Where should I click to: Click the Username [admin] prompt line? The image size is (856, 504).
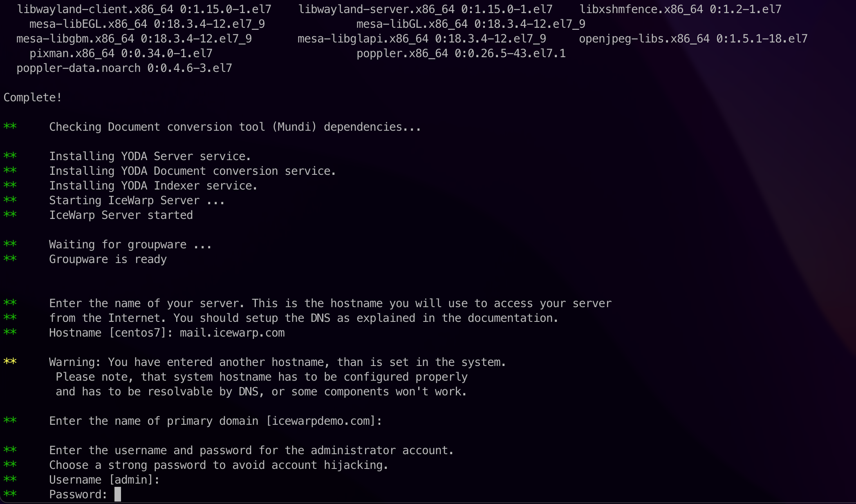(104, 479)
